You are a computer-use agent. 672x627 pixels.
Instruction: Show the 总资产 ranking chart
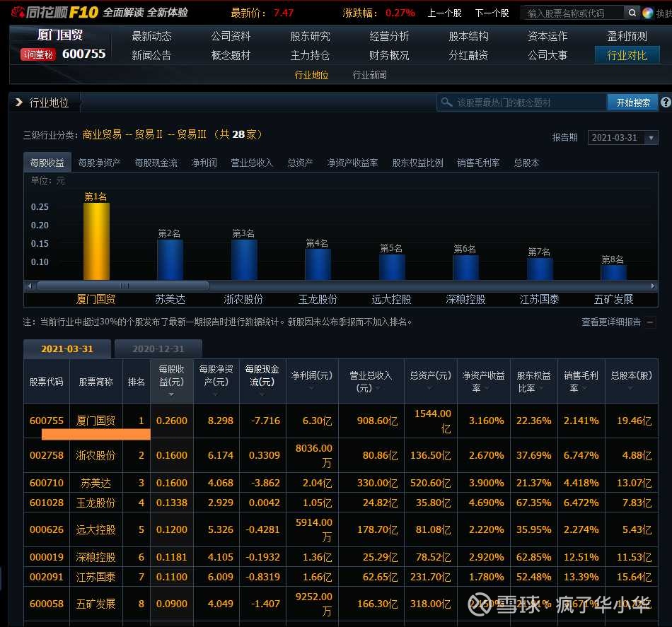[300, 163]
